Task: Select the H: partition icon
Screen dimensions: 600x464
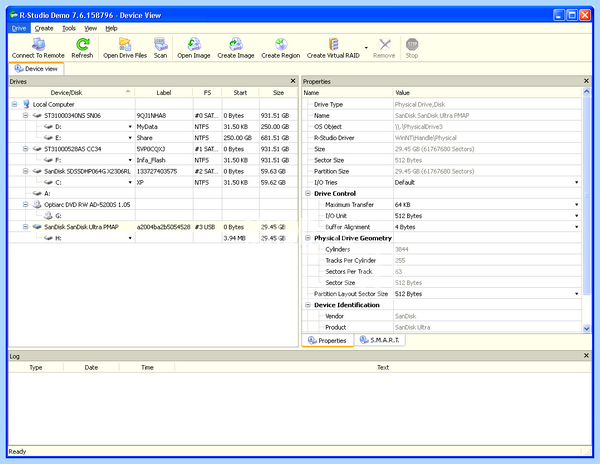Action: click(x=48, y=238)
